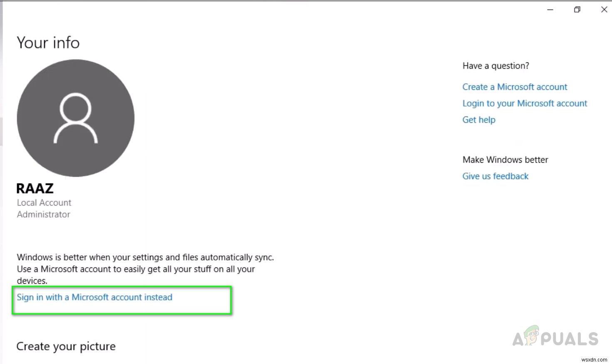Minimize the Settings window
Screen dimensions: 612x364
click(550, 10)
